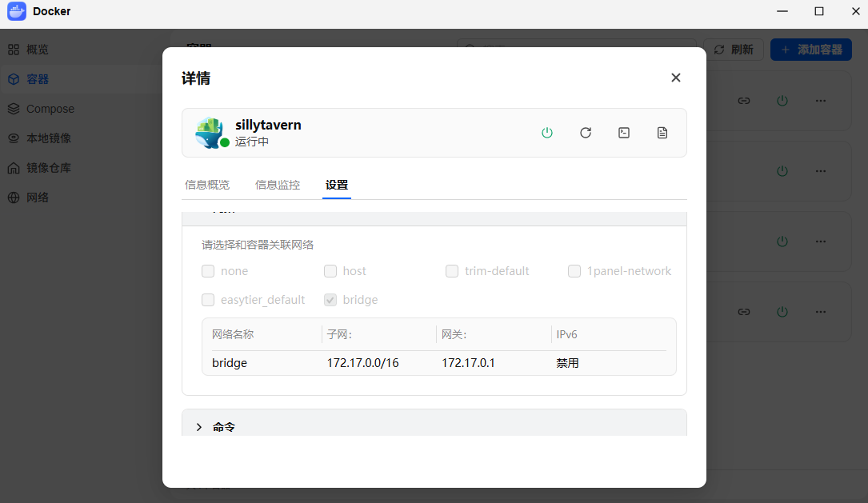Restart sillytavern with the refresh icon
This screenshot has height=503, width=868.
(x=586, y=133)
